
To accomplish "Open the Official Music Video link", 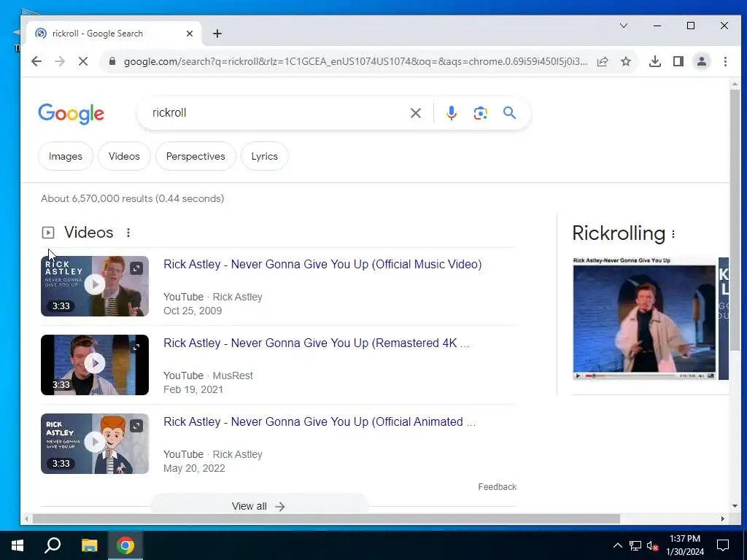I will (x=322, y=264).
